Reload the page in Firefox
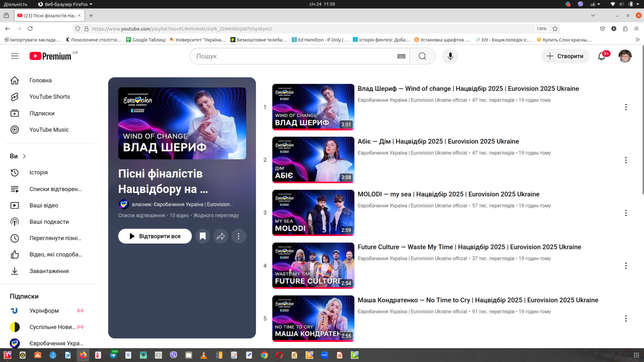Viewport: 644px width, 362px height. pyautogui.click(x=30, y=29)
